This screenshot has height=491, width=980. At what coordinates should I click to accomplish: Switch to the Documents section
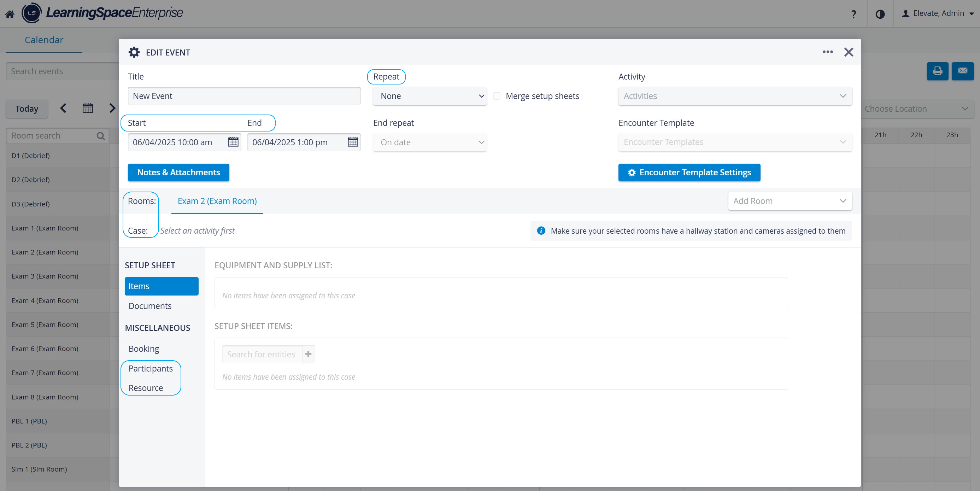tap(150, 306)
